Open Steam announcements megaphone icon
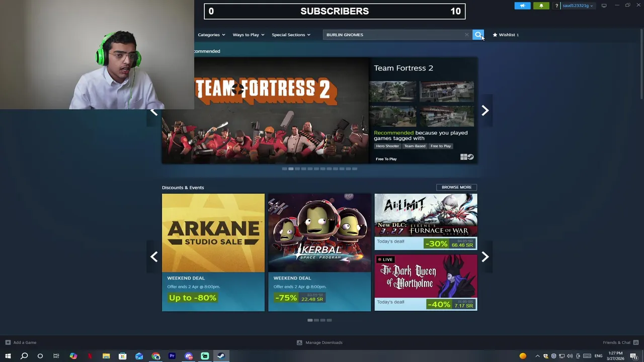644x362 pixels. (522, 6)
